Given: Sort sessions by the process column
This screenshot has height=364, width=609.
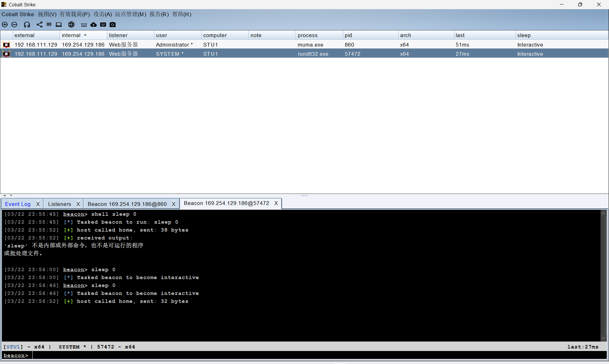Looking at the screenshot, I should pos(320,35).
